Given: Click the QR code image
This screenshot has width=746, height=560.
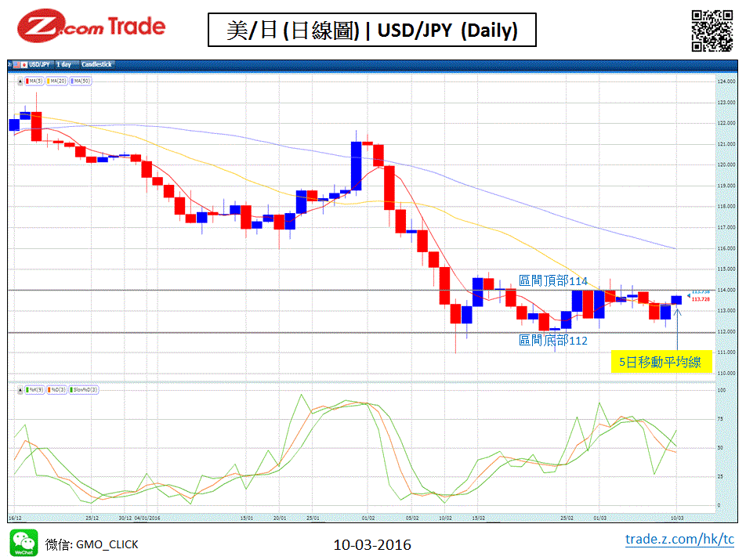Looking at the screenshot, I should pos(712,31).
